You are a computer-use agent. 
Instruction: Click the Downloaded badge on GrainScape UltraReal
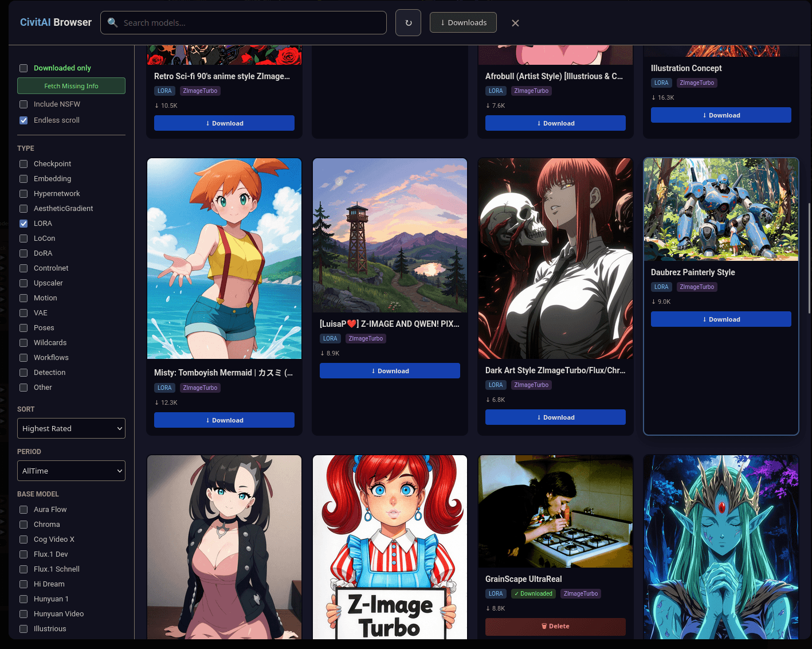[x=533, y=594]
